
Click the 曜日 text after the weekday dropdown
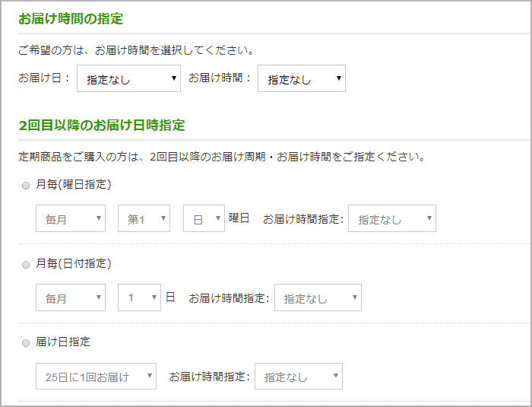pyautogui.click(x=239, y=218)
